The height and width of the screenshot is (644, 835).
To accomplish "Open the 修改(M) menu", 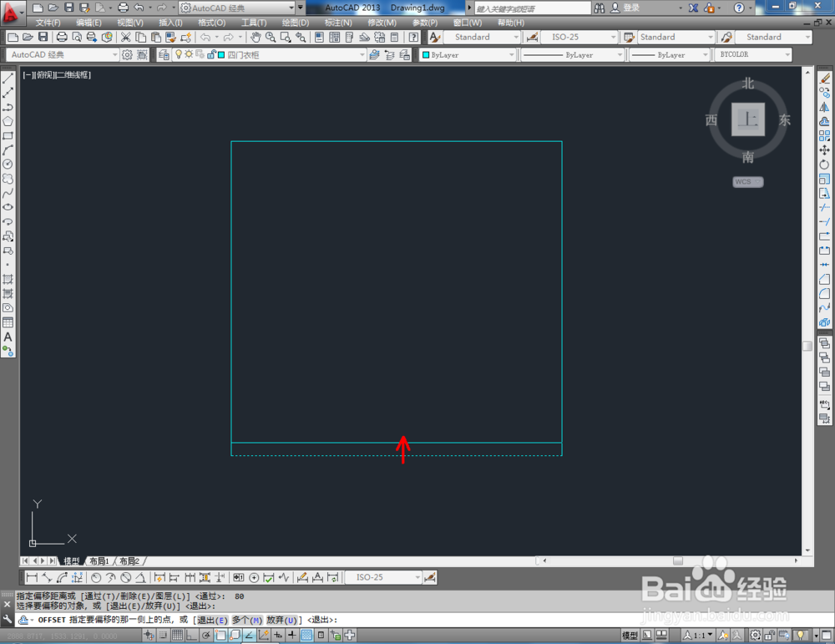I will click(382, 23).
